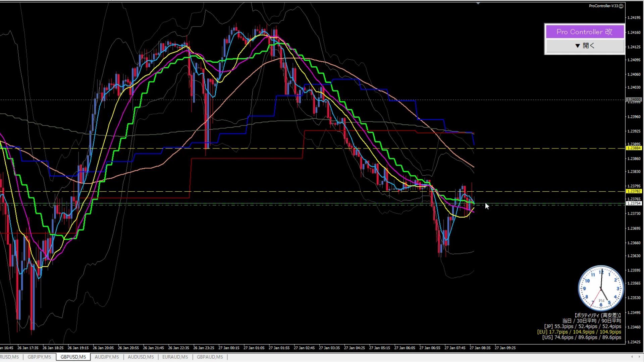
Task: Click the 27 Jan 09:25 time label
Action: click(505, 348)
